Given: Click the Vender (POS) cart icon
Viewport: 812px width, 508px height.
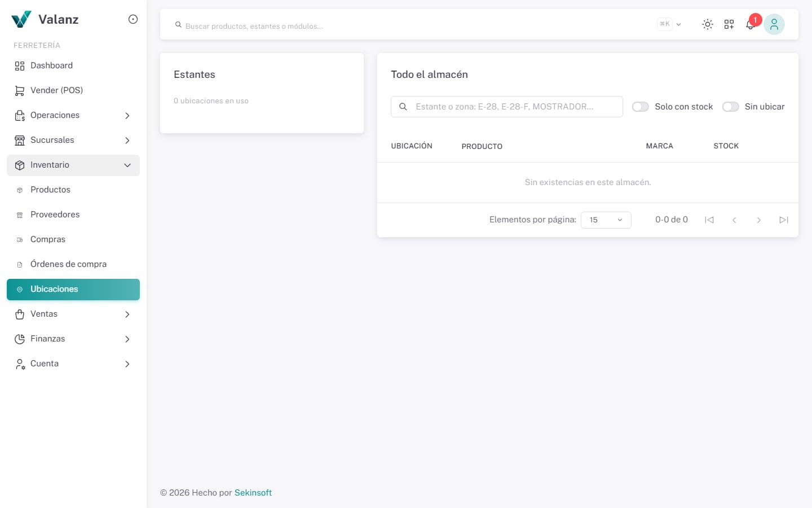Looking at the screenshot, I should pyautogui.click(x=20, y=91).
